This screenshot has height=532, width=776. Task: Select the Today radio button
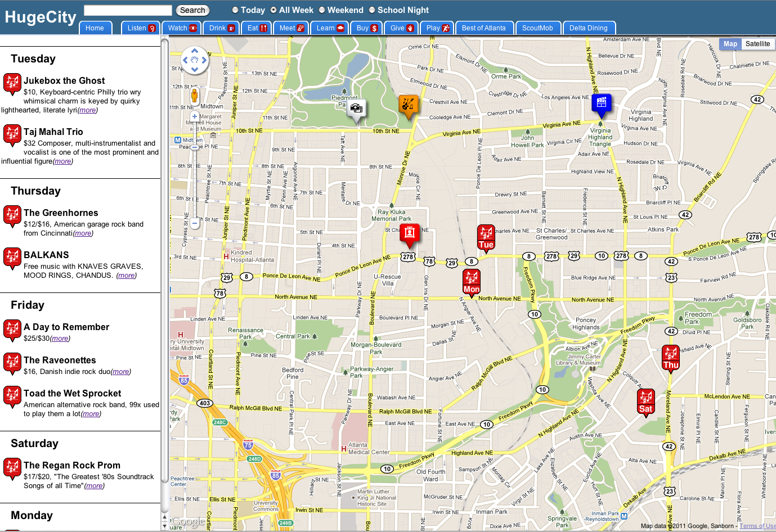pyautogui.click(x=235, y=10)
